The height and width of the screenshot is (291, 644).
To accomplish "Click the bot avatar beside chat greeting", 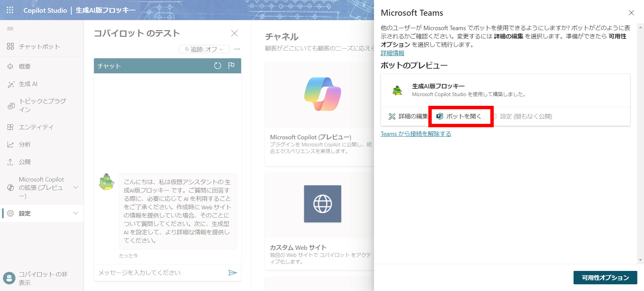I will (107, 182).
